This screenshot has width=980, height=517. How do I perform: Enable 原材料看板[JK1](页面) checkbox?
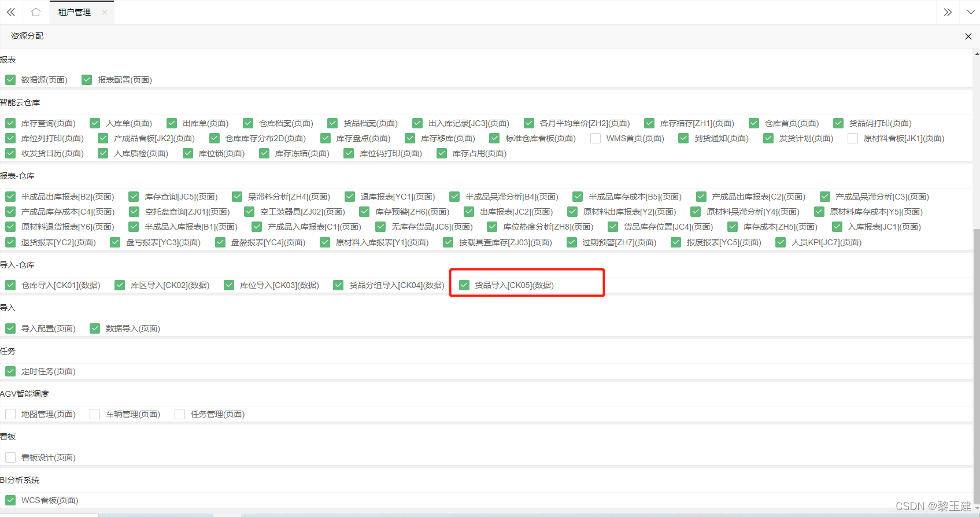(853, 138)
